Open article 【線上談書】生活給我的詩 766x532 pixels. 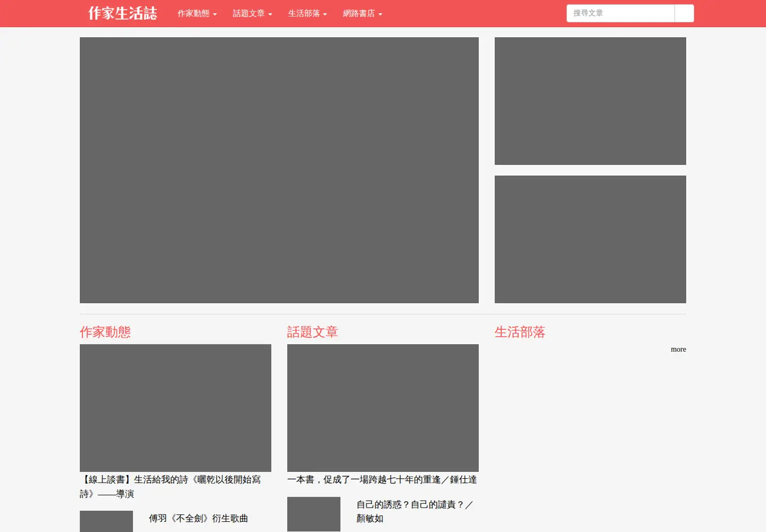[170, 487]
